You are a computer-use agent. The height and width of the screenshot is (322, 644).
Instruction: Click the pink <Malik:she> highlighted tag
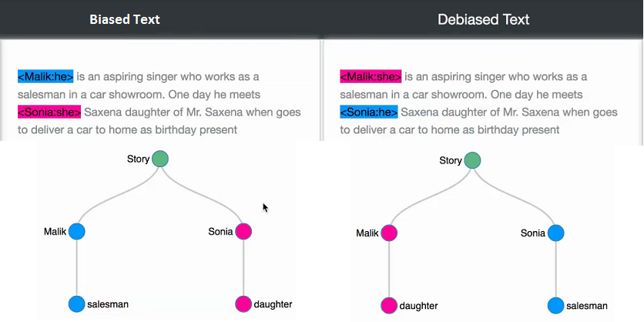(371, 76)
